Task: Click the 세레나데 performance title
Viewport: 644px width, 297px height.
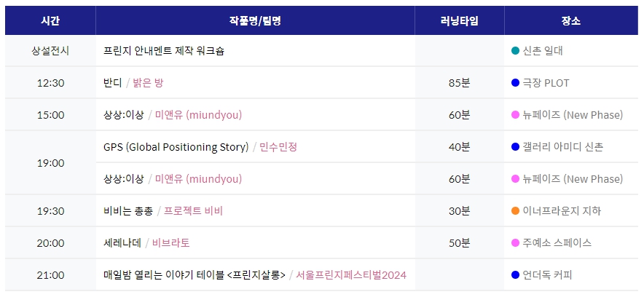Action: (x=122, y=243)
